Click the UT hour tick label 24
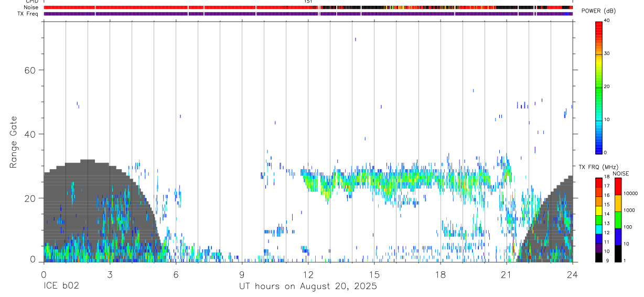The height and width of the screenshot is (297, 644). coord(572,274)
